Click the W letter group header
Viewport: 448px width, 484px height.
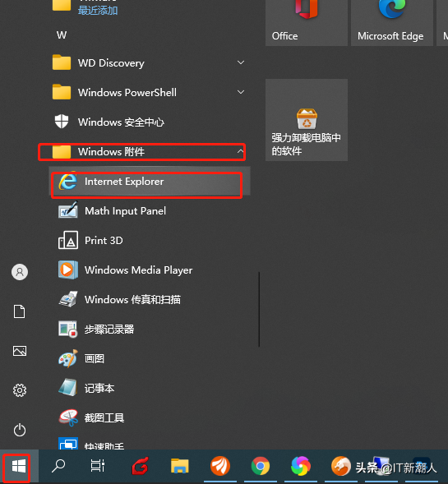(x=62, y=35)
